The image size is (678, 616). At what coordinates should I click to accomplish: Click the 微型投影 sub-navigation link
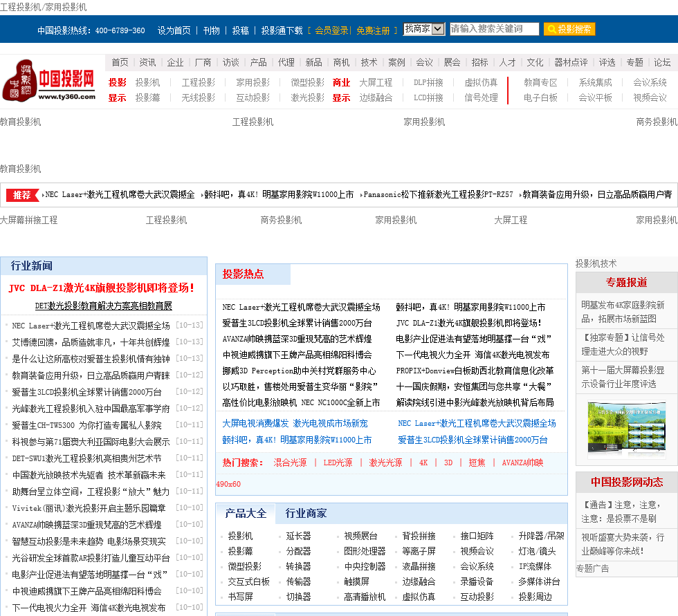coord(307,82)
